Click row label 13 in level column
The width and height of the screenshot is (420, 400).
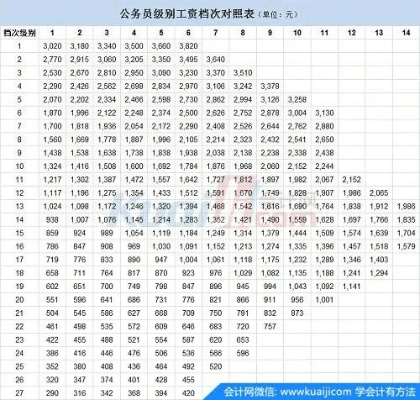[x=19, y=206]
